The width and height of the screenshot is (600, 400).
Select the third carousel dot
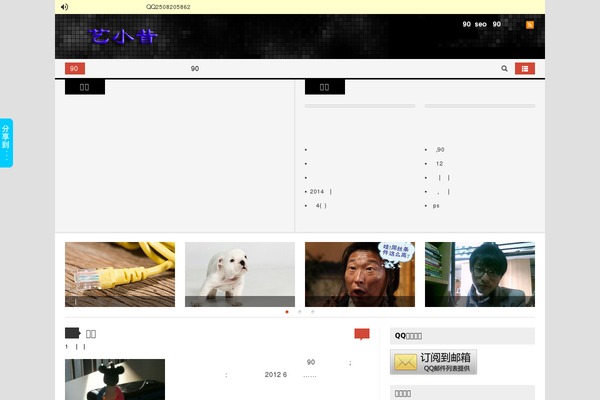(x=312, y=312)
